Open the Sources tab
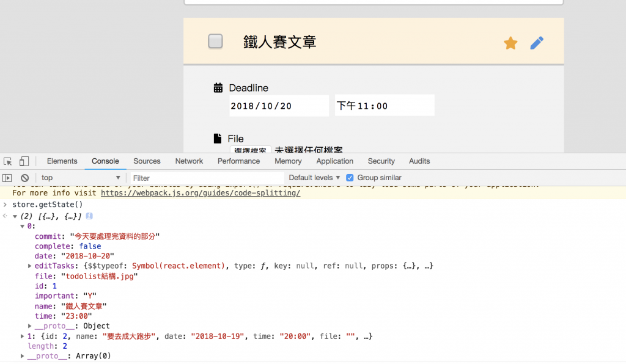This screenshot has width=626, height=364. tap(147, 161)
